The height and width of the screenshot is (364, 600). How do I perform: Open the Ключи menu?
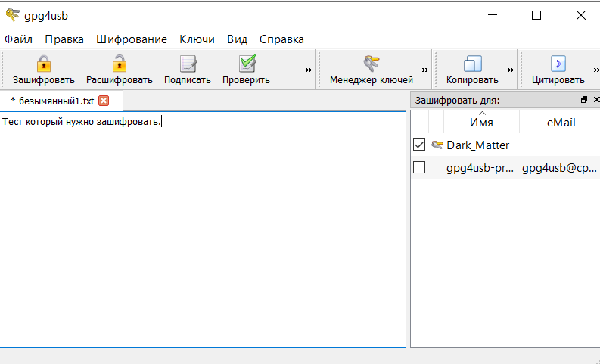(x=197, y=39)
